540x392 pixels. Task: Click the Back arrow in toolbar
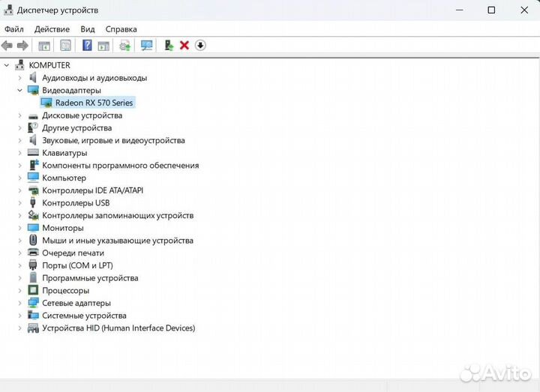(7, 46)
